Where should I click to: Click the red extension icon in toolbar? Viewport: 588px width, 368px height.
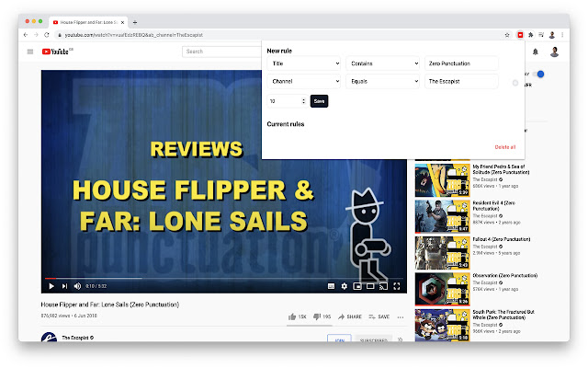point(520,35)
